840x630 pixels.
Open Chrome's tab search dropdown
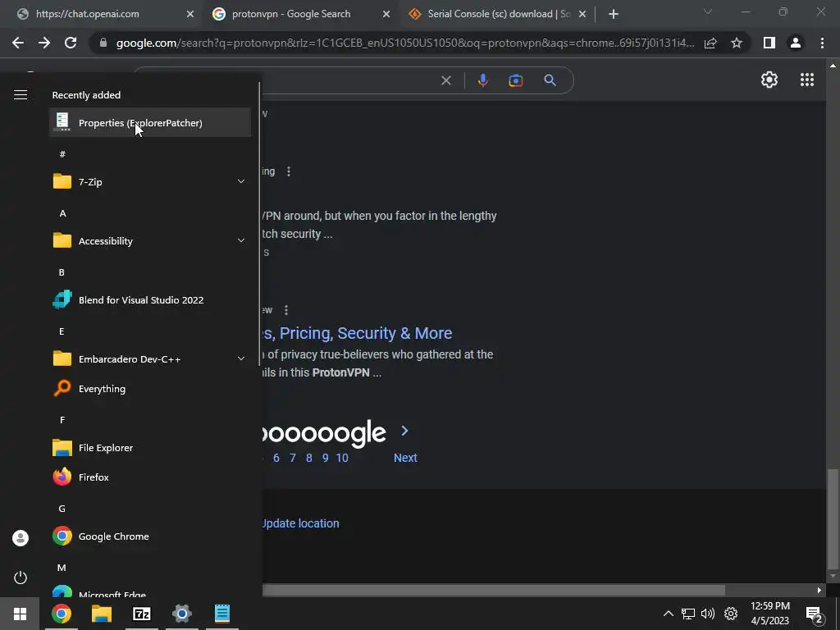coord(708,11)
